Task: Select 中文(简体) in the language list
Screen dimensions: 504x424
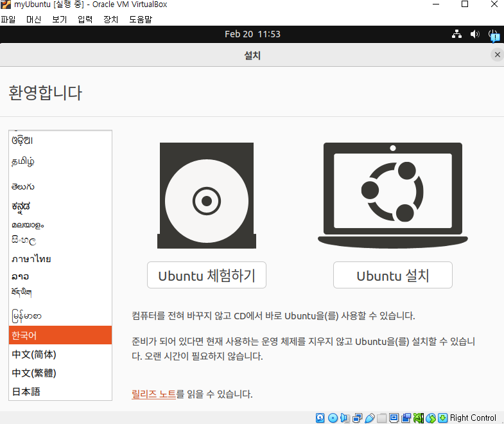Action: (60, 355)
